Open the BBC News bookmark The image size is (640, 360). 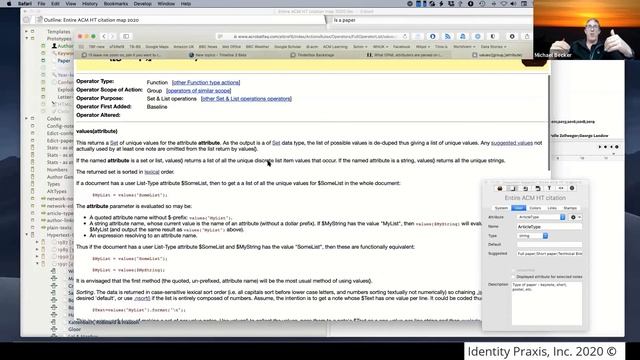pos(208,47)
